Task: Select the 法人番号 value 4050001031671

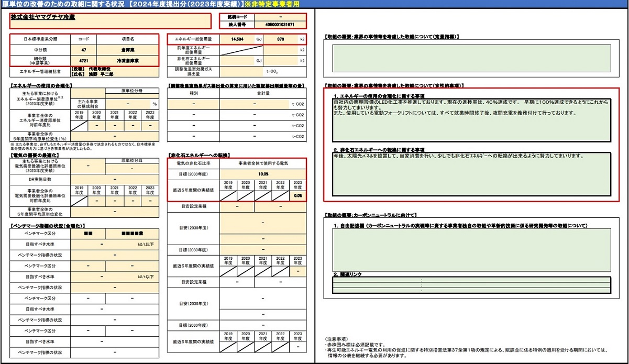Action: (x=279, y=25)
